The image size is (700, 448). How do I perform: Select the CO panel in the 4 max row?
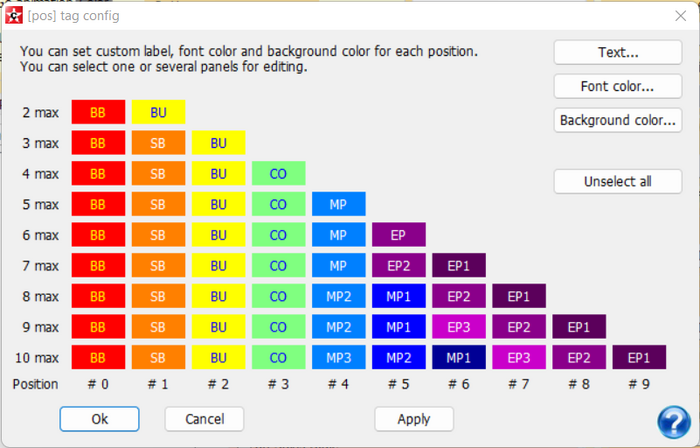coord(279,174)
